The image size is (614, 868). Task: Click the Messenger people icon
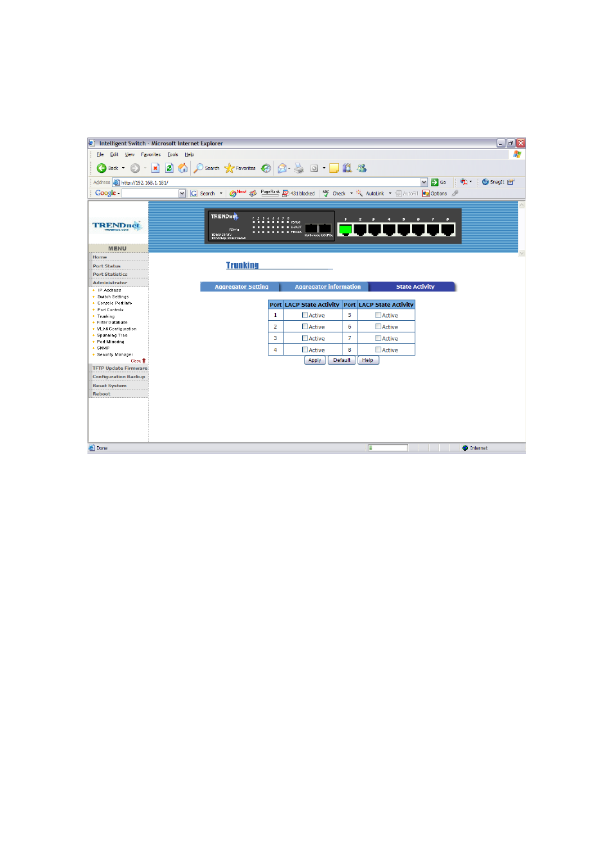[362, 168]
